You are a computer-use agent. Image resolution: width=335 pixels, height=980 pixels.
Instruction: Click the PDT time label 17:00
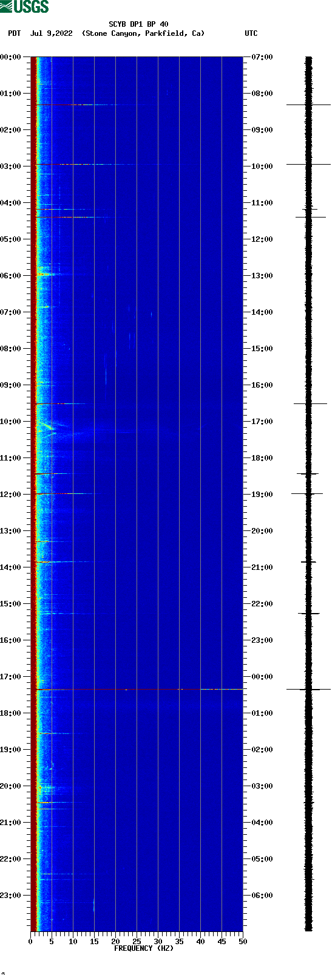11,677
